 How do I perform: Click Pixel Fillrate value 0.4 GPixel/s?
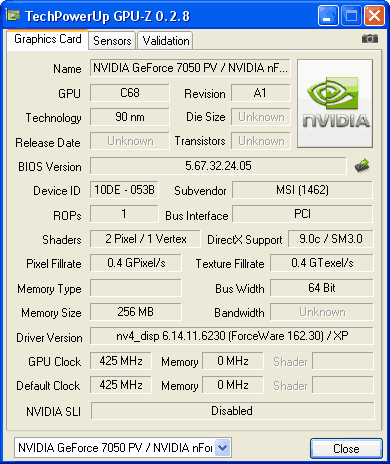(136, 263)
